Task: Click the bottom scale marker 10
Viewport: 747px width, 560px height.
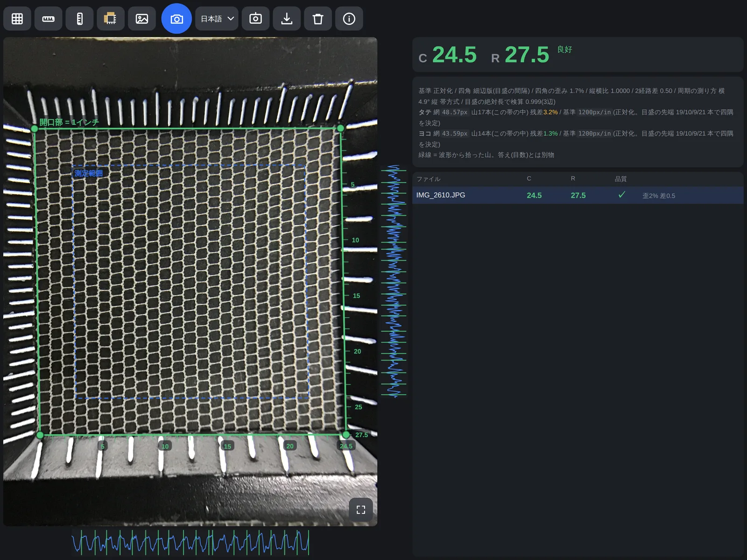Action: [165, 447]
